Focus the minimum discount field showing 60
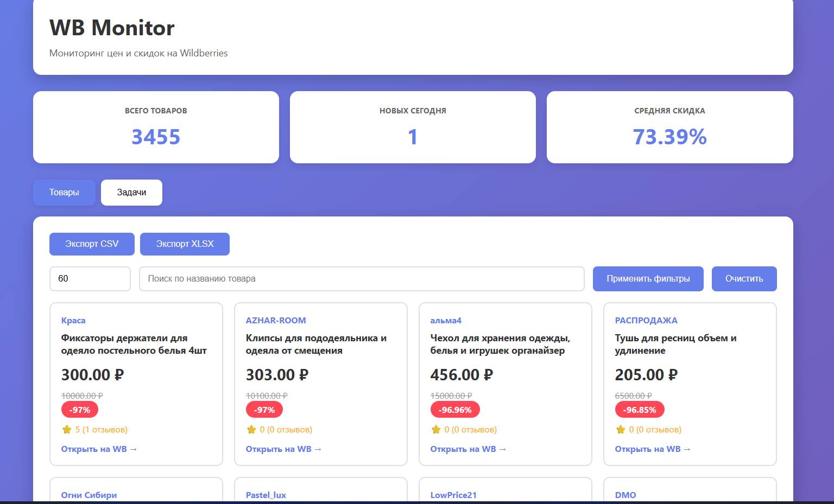 90,279
